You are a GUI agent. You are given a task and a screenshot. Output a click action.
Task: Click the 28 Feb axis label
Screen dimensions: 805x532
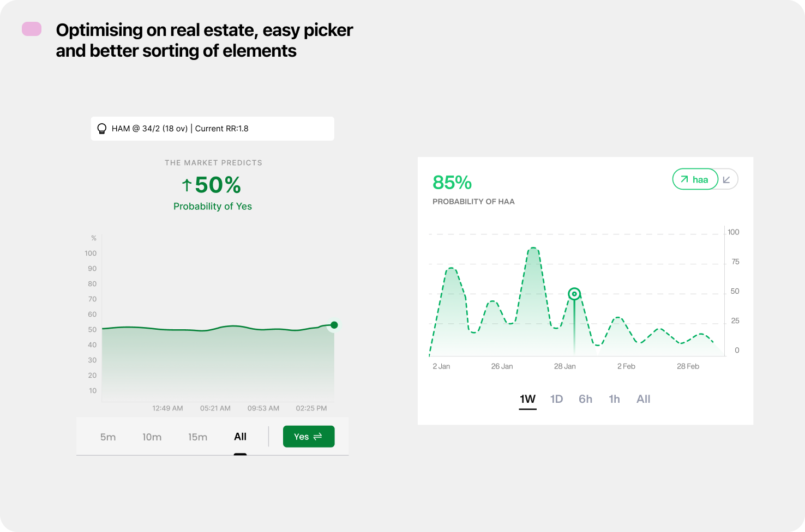[x=688, y=366]
